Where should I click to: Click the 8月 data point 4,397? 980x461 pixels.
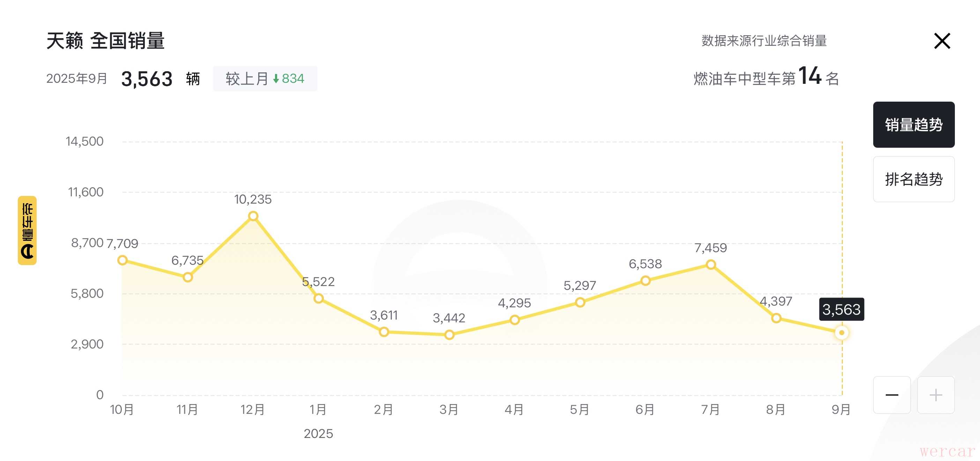[x=776, y=318]
